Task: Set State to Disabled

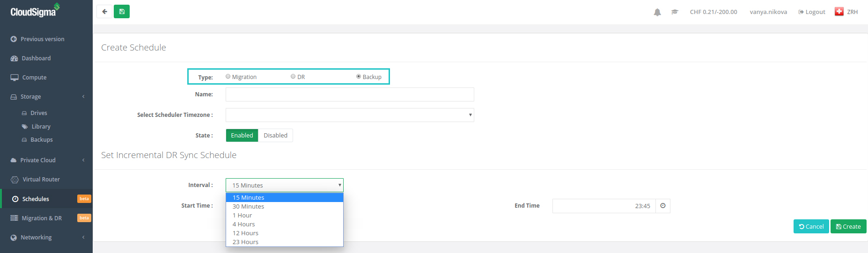Action: click(x=275, y=135)
